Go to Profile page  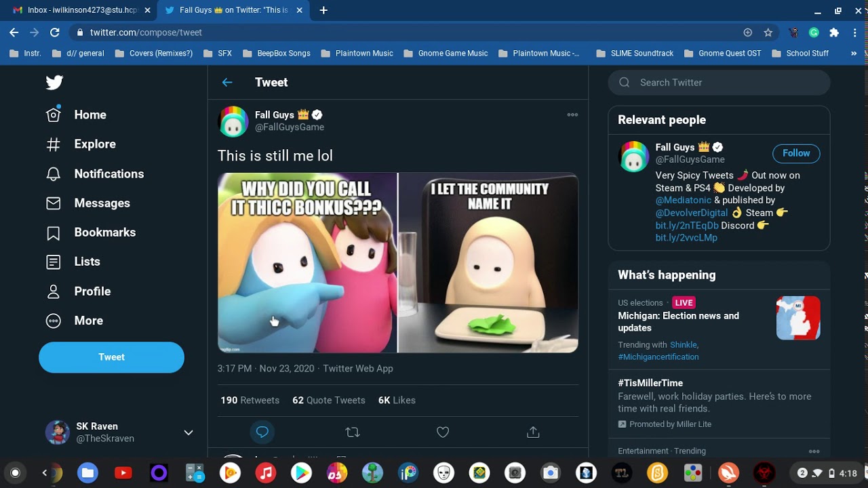pyautogui.click(x=78, y=291)
